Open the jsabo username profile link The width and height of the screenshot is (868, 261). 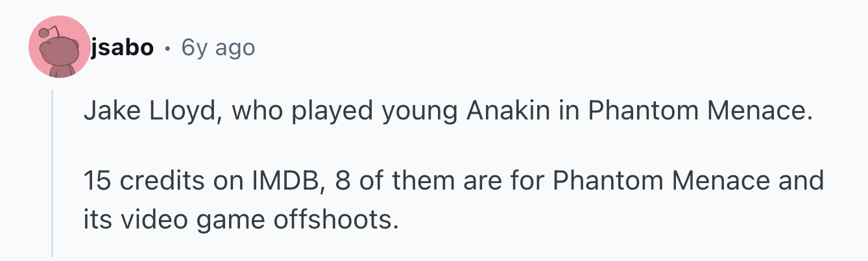(122, 47)
